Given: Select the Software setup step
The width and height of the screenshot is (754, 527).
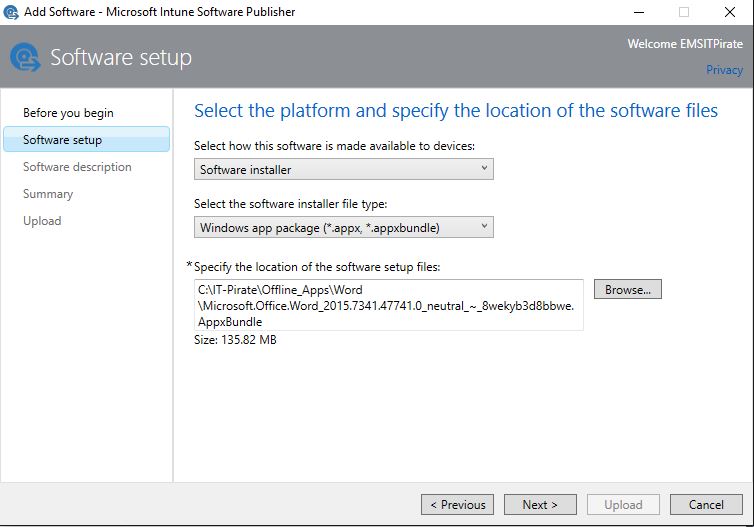Looking at the screenshot, I should click(x=87, y=139).
